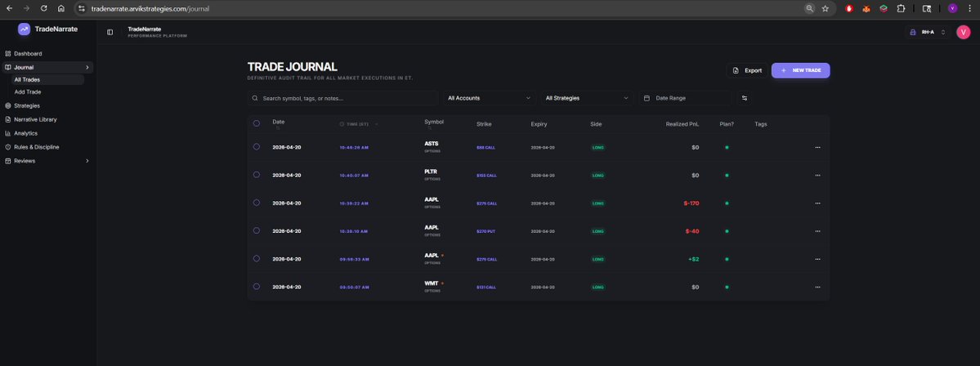
Task: Open the red browser extension icon
Action: tap(848, 9)
